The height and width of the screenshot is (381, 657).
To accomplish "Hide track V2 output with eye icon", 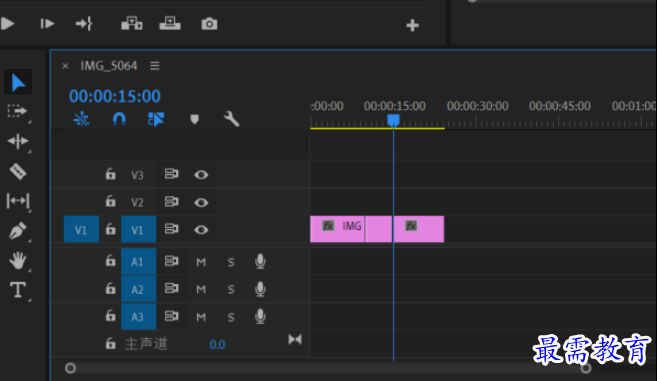I will click(201, 202).
